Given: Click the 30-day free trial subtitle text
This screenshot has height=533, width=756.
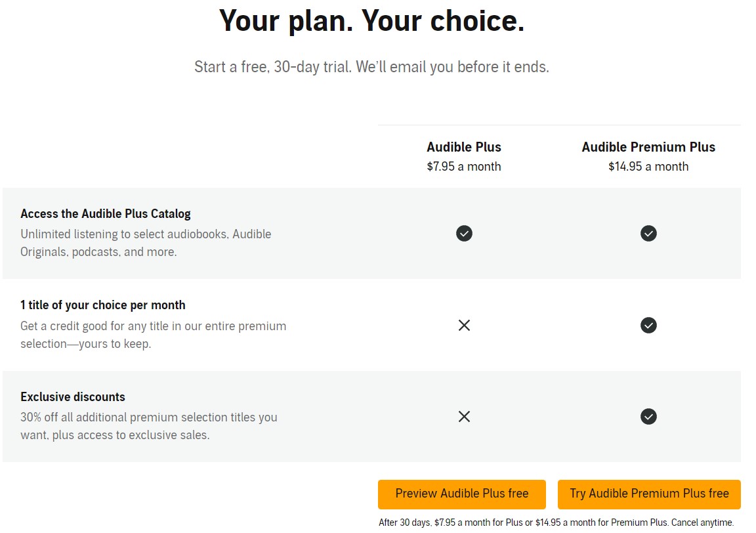Looking at the screenshot, I should click(x=371, y=67).
